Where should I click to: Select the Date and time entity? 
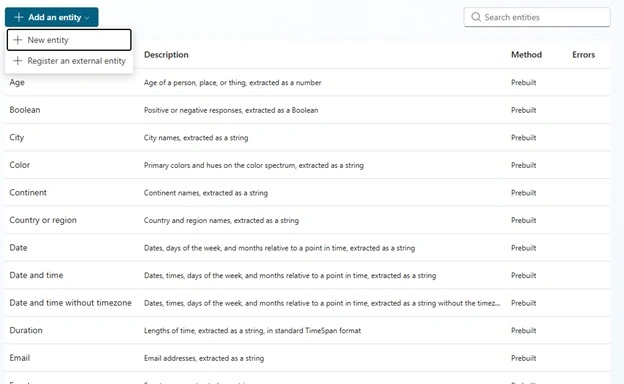tap(36, 275)
